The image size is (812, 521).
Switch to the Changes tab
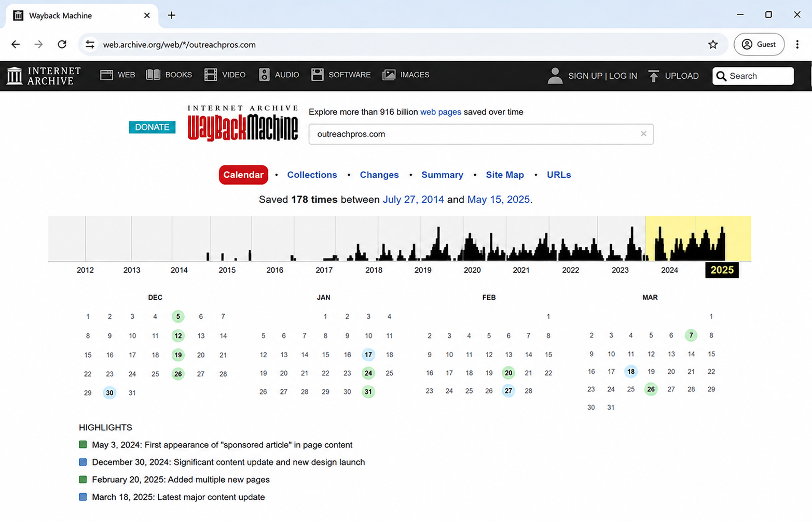pos(379,175)
